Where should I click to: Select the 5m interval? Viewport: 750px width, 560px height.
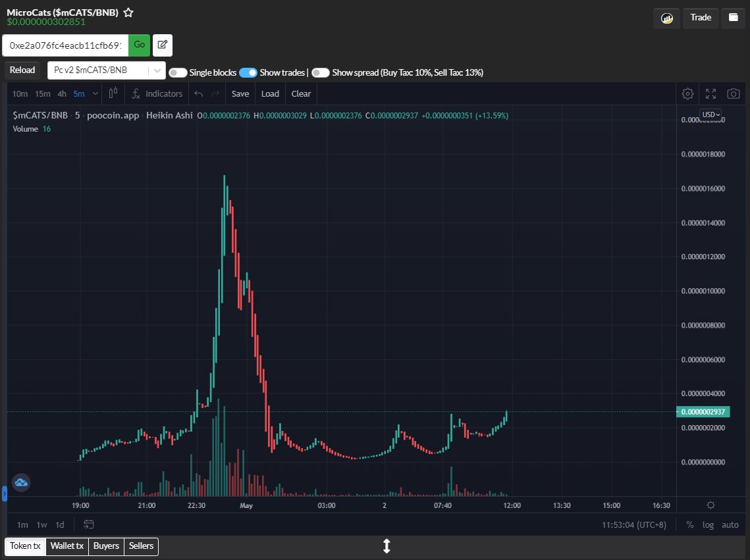point(79,93)
